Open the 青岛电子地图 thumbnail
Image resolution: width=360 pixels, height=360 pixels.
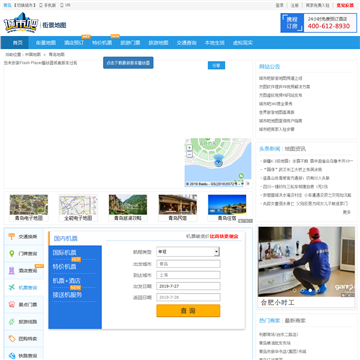click(x=29, y=208)
